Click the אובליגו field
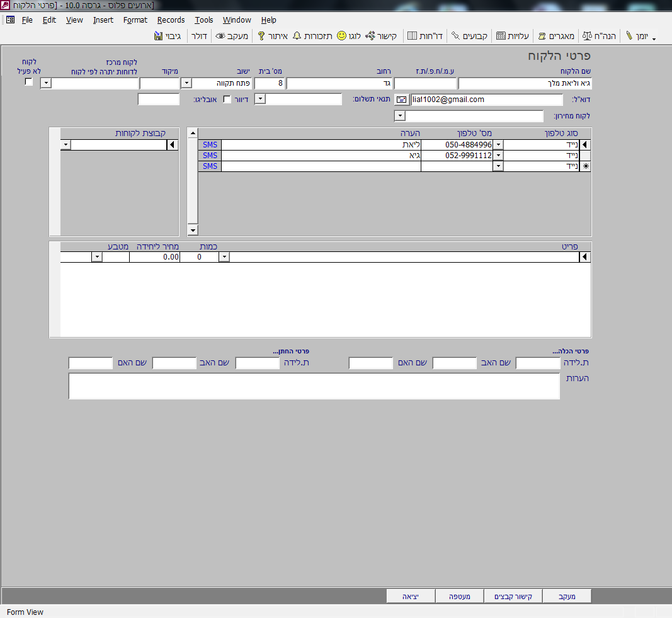The image size is (672, 618). coord(159,100)
